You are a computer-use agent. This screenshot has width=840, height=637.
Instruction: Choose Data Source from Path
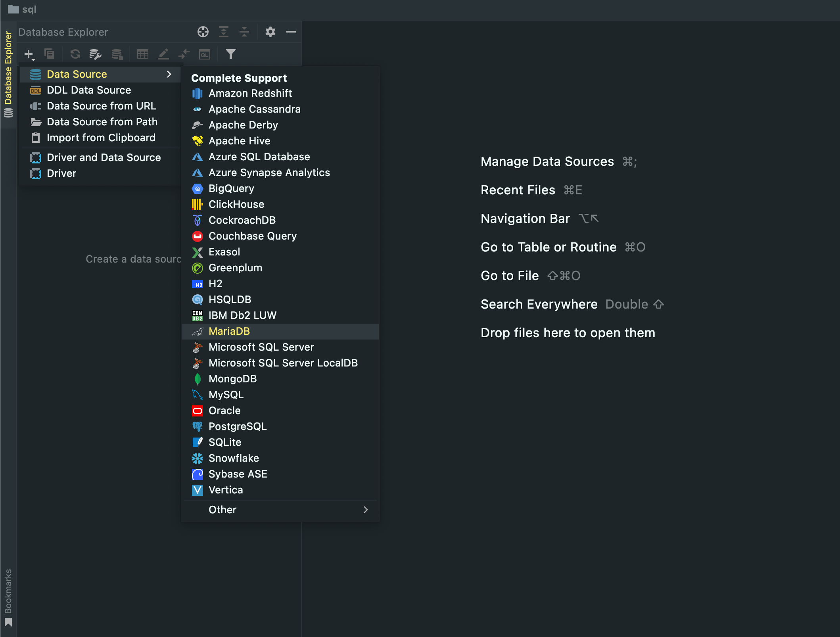click(x=100, y=122)
